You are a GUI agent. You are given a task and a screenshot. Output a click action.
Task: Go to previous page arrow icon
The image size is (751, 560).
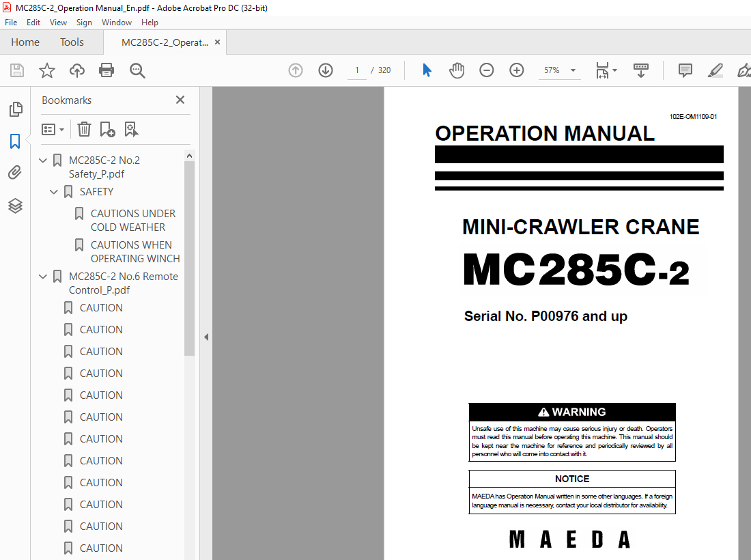[x=296, y=70]
